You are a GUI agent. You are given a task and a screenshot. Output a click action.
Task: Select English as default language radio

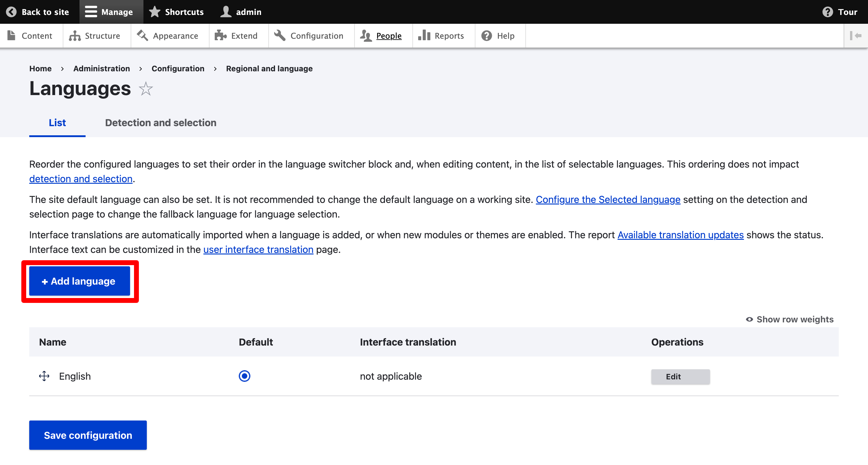pyautogui.click(x=244, y=376)
